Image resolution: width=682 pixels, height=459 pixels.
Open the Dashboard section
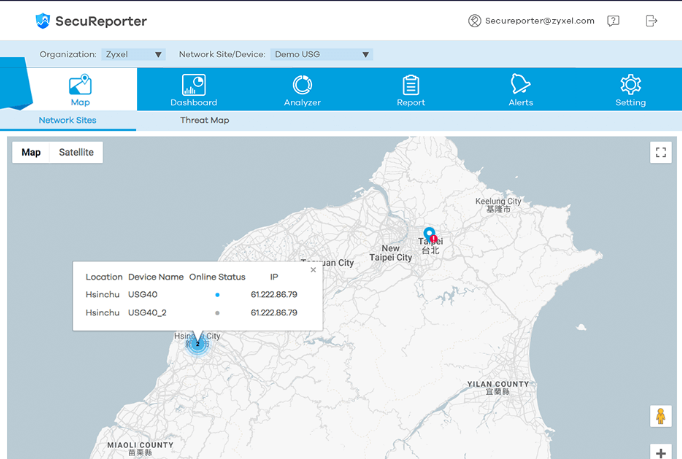point(194,90)
